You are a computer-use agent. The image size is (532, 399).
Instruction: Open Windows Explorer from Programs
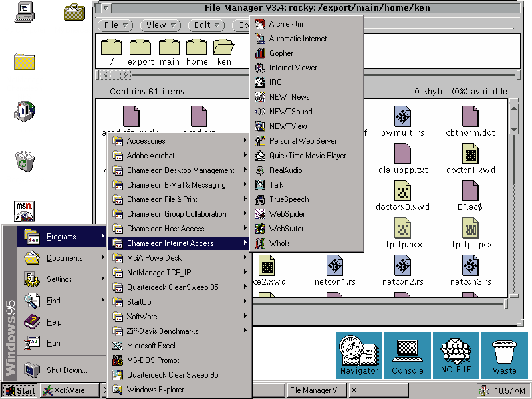click(x=180, y=390)
